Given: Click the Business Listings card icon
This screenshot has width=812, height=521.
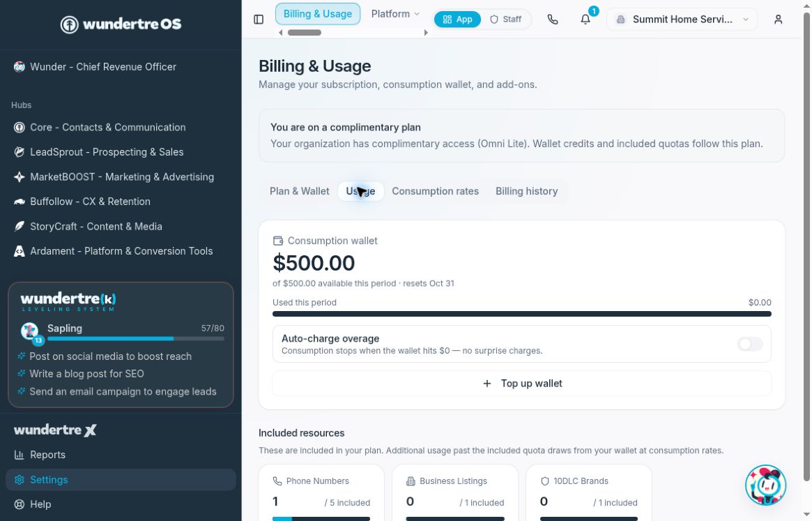Looking at the screenshot, I should [410, 481].
